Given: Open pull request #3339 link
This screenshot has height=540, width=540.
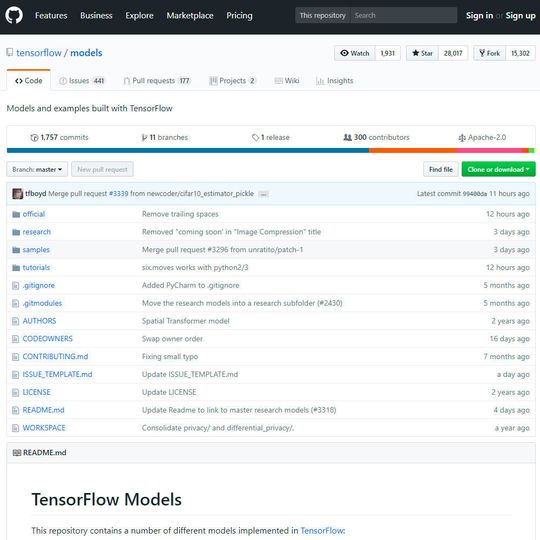Looking at the screenshot, I should click(x=118, y=194).
